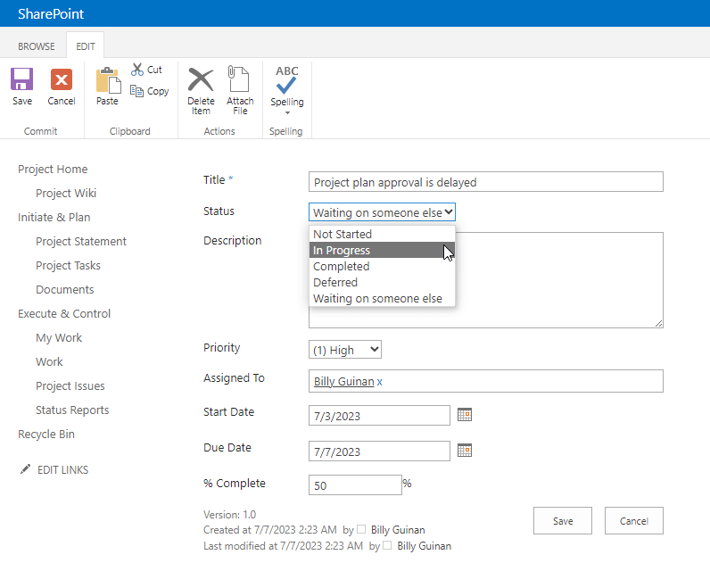710x588 pixels.
Task: Open the Due Date calendar picker
Action: [464, 451]
